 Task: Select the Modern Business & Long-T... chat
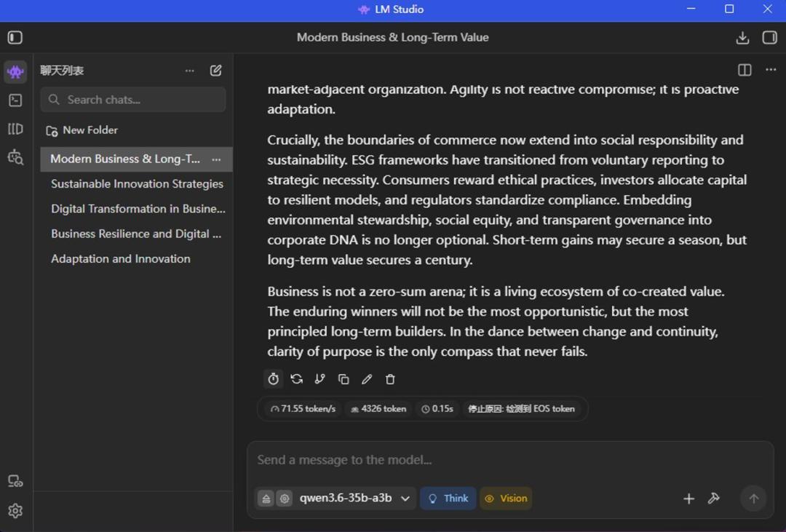136,159
